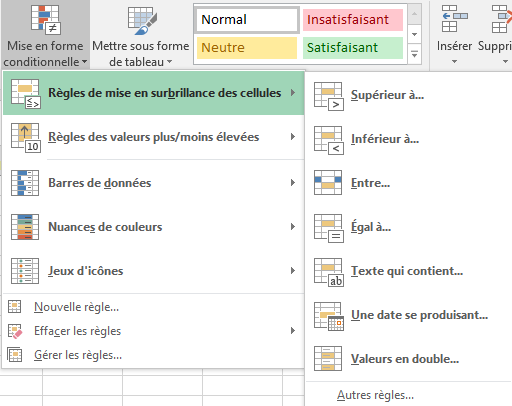Screen dimensions: 512x406
Task: Open Règles des valeurs plus/moins élevées
Action: tap(153, 137)
